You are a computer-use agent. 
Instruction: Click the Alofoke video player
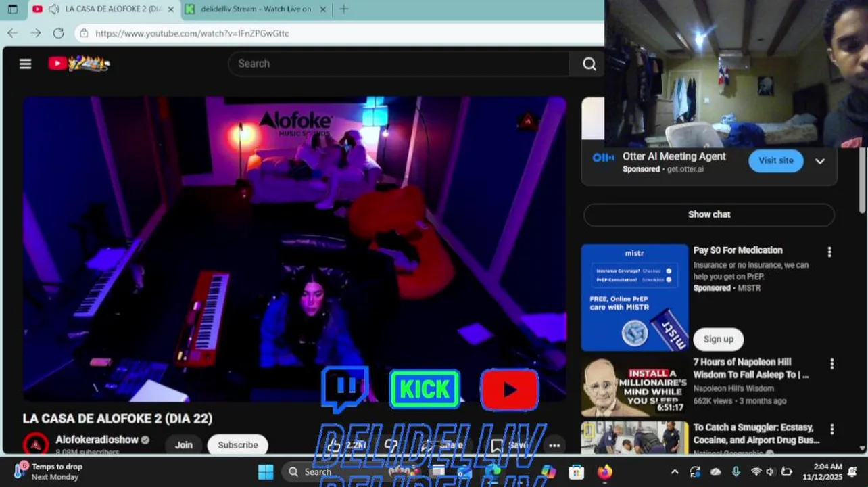(295, 249)
